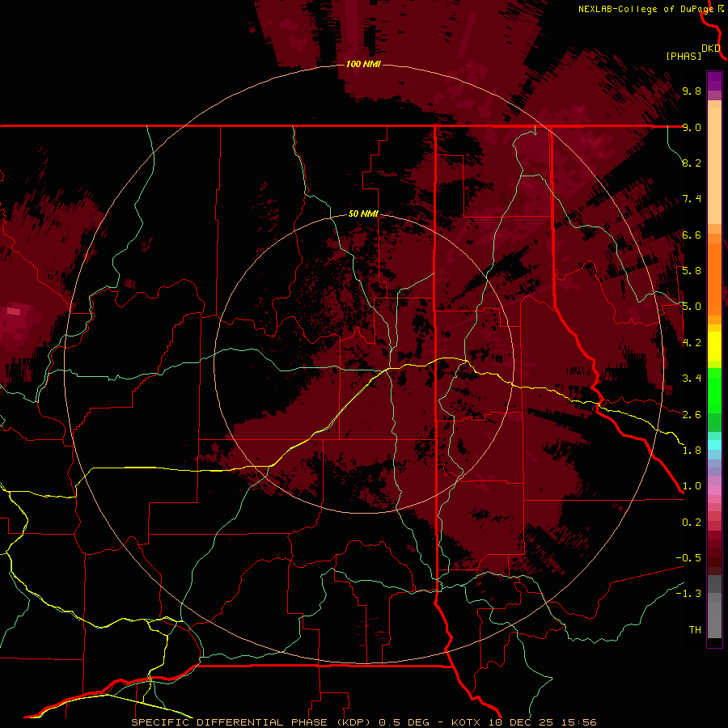Click the 0.2 scale label
728x728 pixels.
click(x=692, y=523)
